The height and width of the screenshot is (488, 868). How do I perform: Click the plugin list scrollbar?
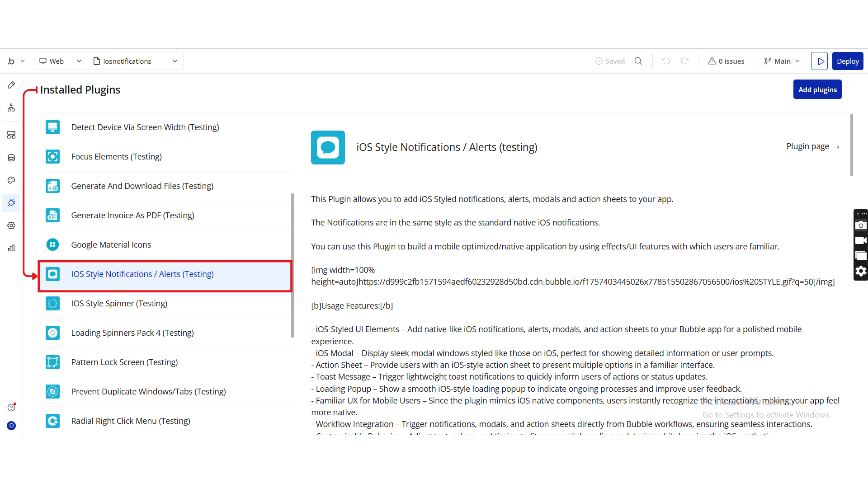point(292,265)
